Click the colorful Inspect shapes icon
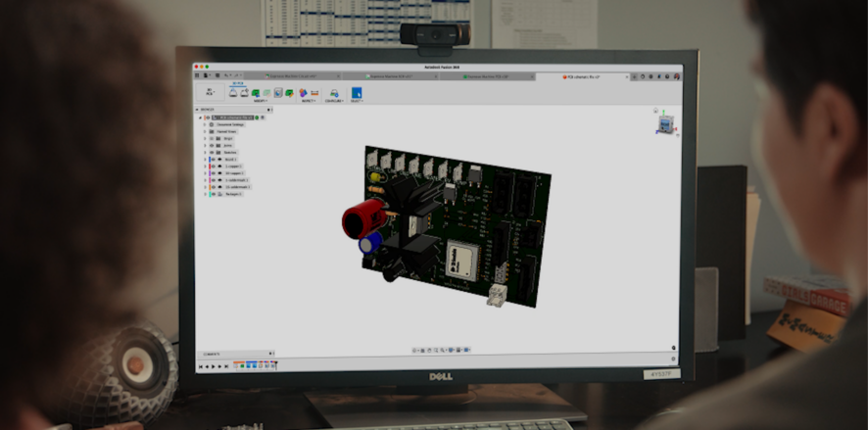Viewport: 868px width, 430px height. (x=303, y=92)
